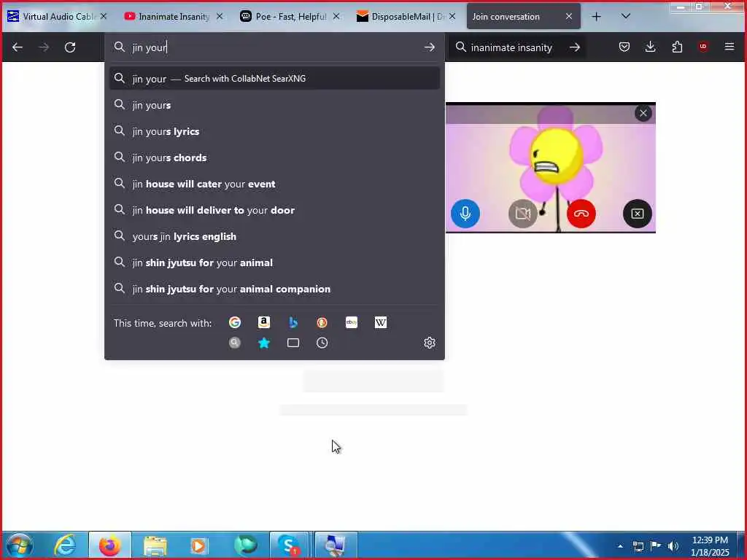Open the clock showing 12:39 PM
Viewport: 747px width, 560px height.
pos(710,545)
